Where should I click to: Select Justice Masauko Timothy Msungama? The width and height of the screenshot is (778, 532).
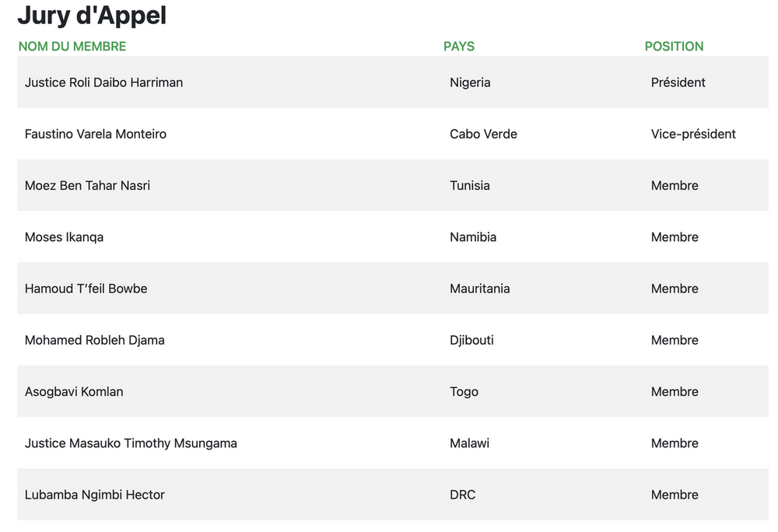[x=131, y=443]
